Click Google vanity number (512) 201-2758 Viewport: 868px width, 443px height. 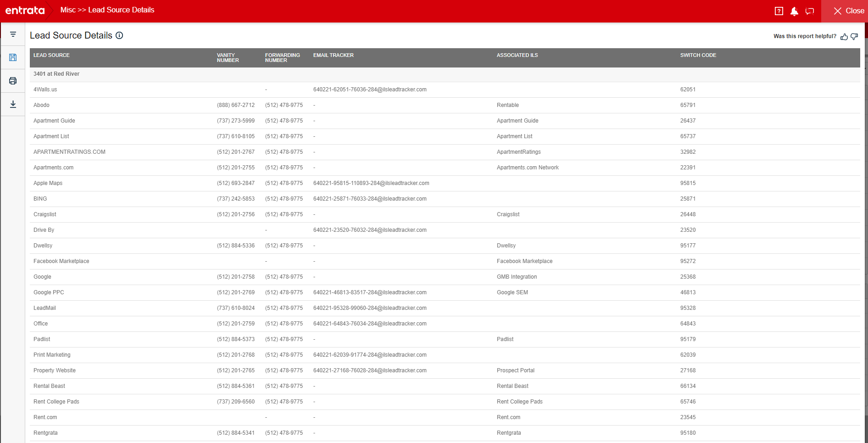coord(236,277)
